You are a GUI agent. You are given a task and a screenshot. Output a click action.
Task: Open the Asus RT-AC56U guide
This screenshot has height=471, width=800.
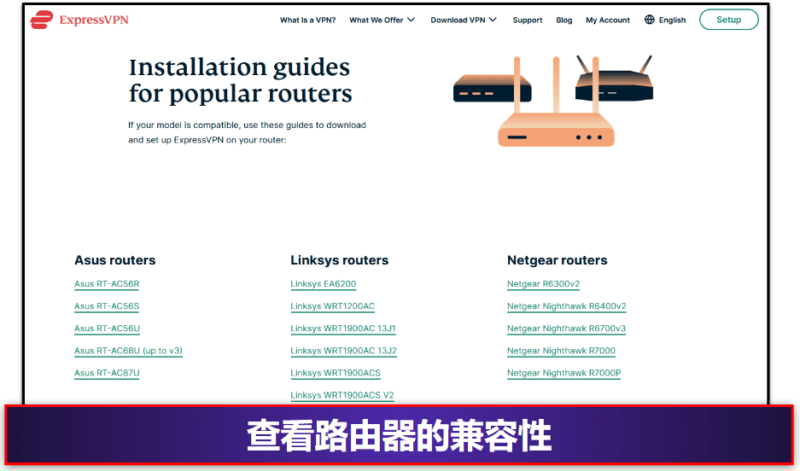(107, 329)
